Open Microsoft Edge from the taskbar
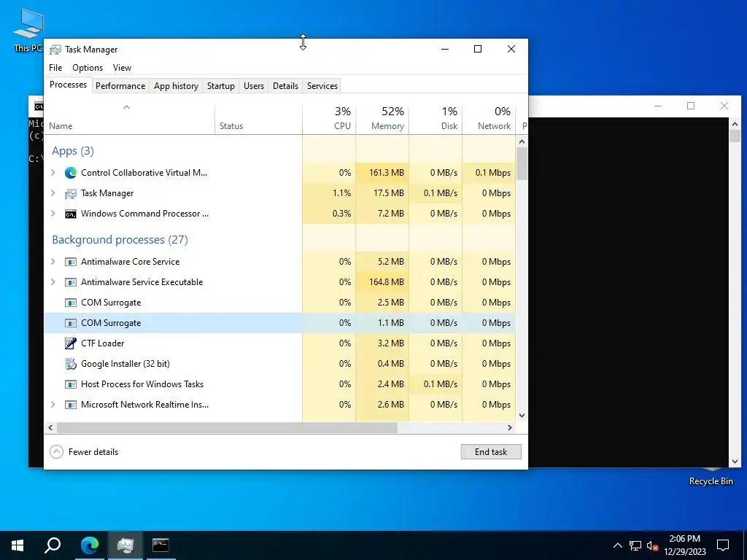This screenshot has width=747, height=560. pos(89,545)
